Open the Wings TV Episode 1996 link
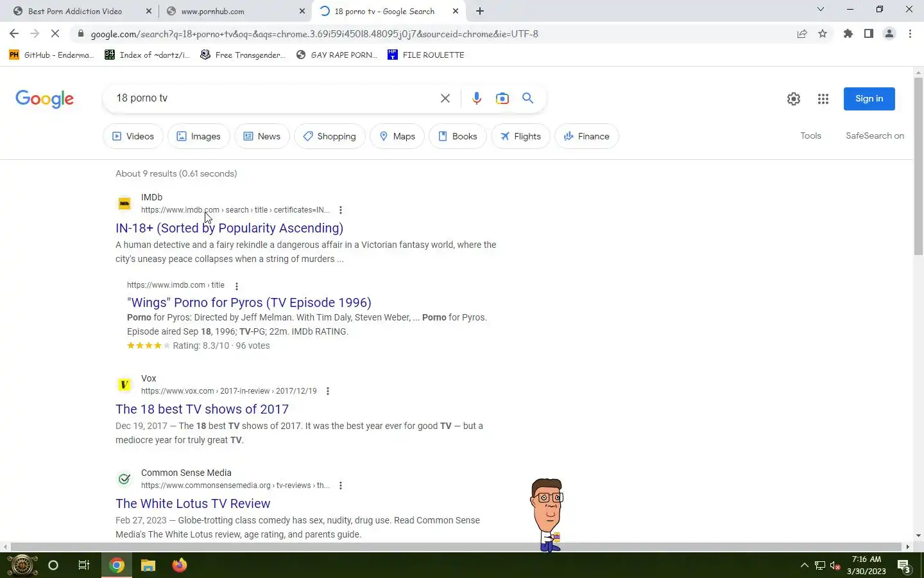This screenshot has width=924, height=578. [249, 302]
